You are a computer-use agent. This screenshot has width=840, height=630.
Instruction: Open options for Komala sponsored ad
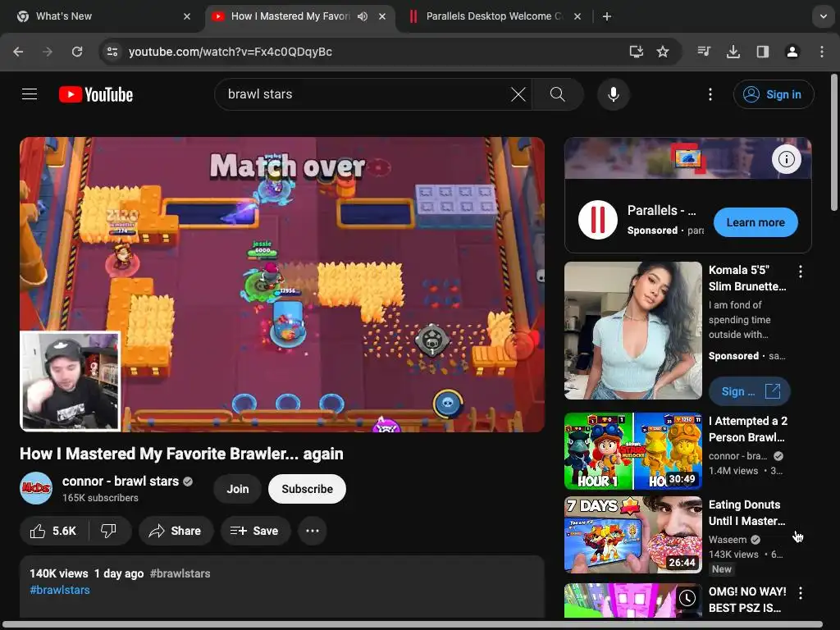point(801,272)
